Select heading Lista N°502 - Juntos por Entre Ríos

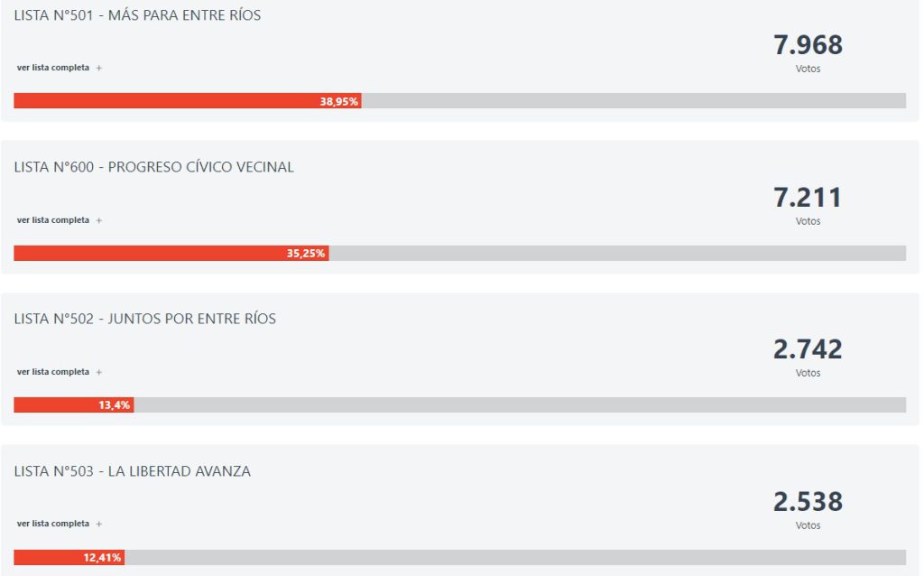[x=145, y=319]
